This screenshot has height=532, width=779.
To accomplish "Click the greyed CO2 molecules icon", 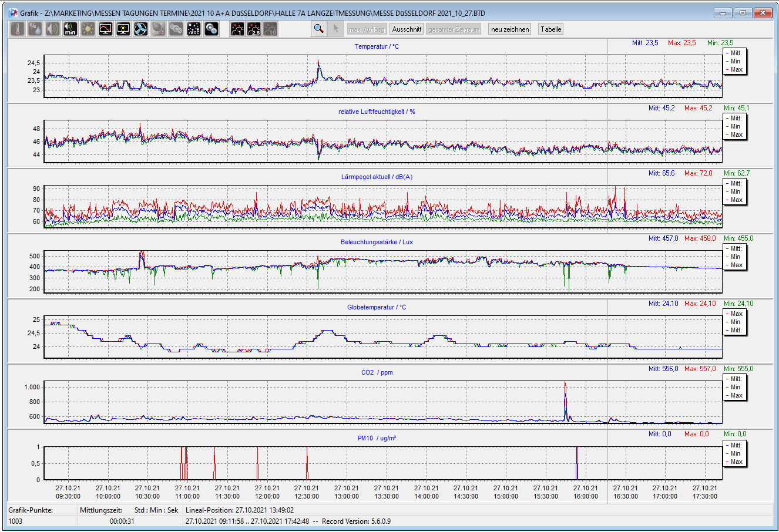I will (x=176, y=29).
